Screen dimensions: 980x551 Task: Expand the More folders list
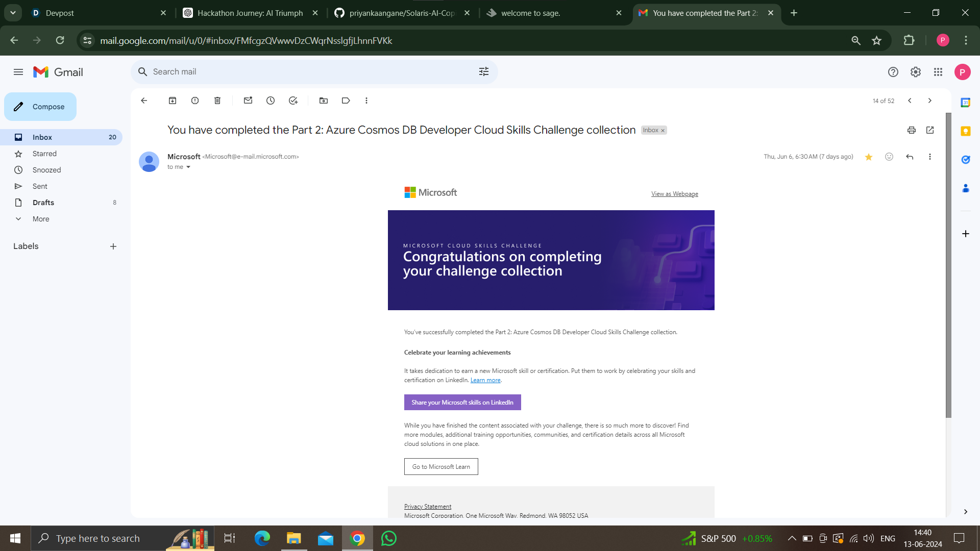point(41,219)
